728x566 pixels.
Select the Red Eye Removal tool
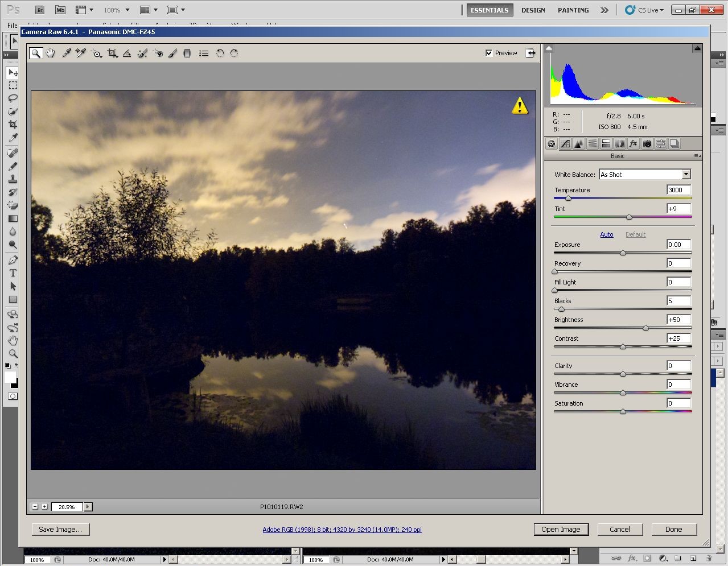coord(158,53)
